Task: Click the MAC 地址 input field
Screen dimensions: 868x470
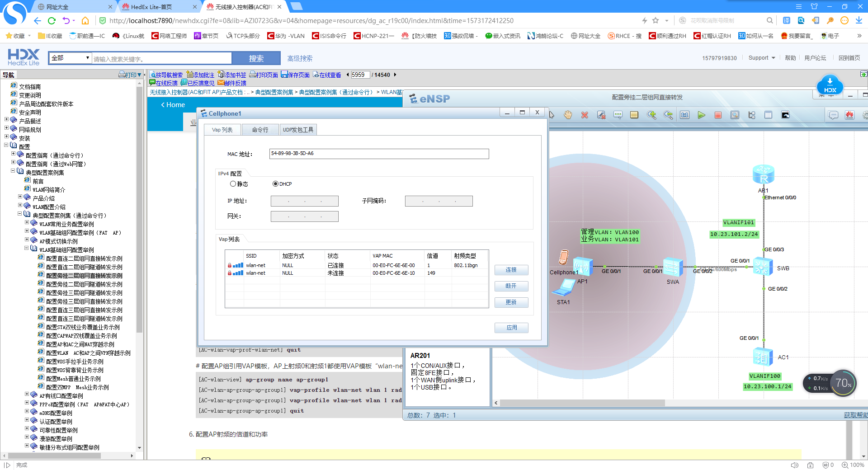Action: 379,154
